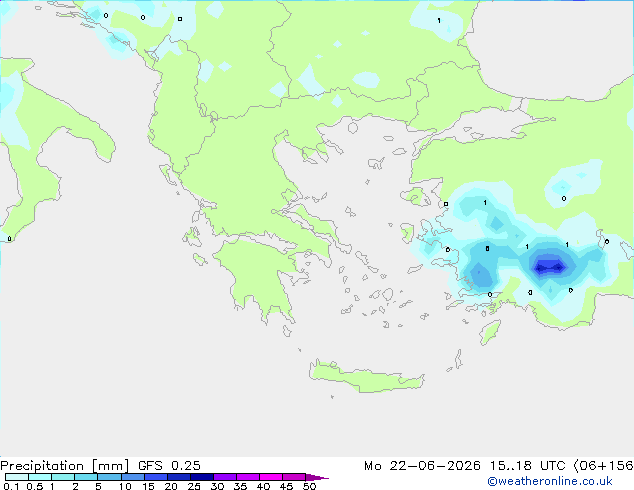Screen dimensions: 634x490
Task: Select the 1–2 mm legend color box
Action: (63, 477)
